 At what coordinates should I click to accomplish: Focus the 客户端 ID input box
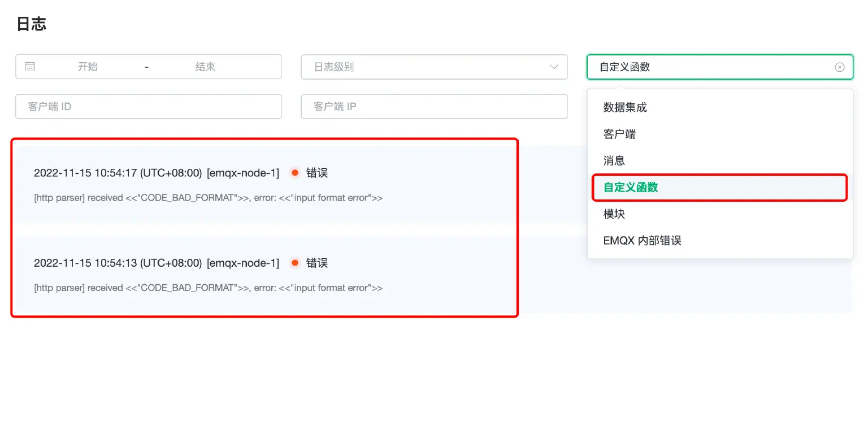(149, 106)
